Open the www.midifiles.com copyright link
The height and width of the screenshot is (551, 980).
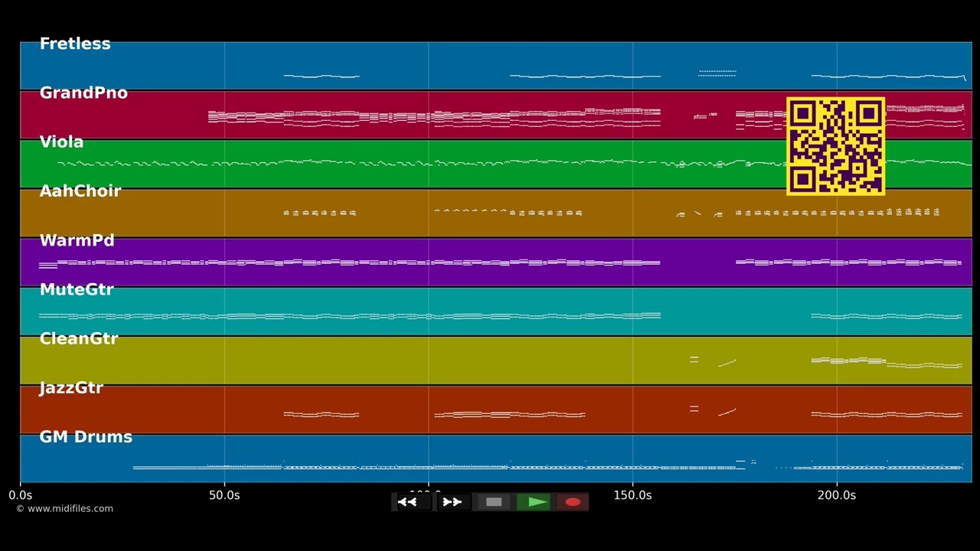(x=64, y=508)
